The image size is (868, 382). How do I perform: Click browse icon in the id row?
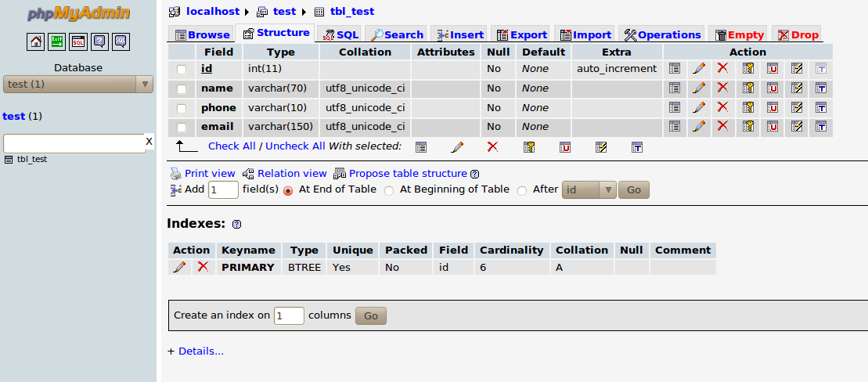pyautogui.click(x=674, y=69)
